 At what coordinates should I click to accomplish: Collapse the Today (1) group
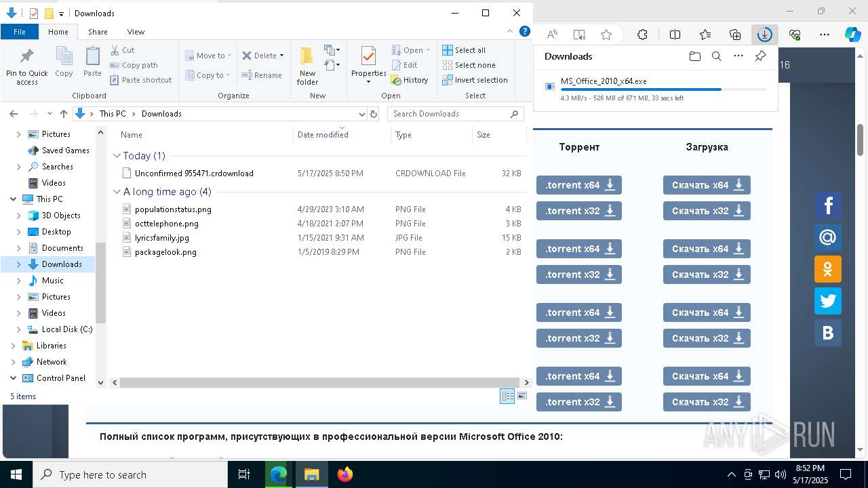pos(117,156)
